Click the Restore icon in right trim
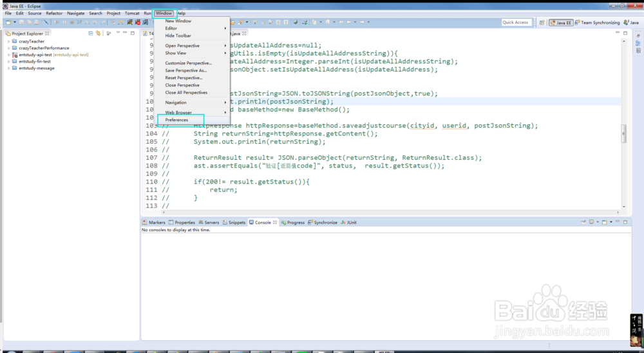The height and width of the screenshot is (353, 644). coord(638,36)
